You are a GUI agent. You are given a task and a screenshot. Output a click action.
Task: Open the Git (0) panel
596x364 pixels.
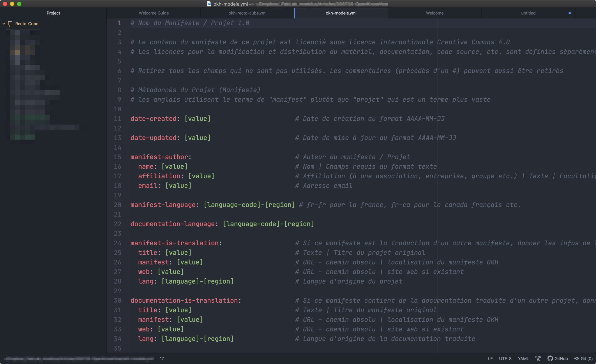coord(584,358)
